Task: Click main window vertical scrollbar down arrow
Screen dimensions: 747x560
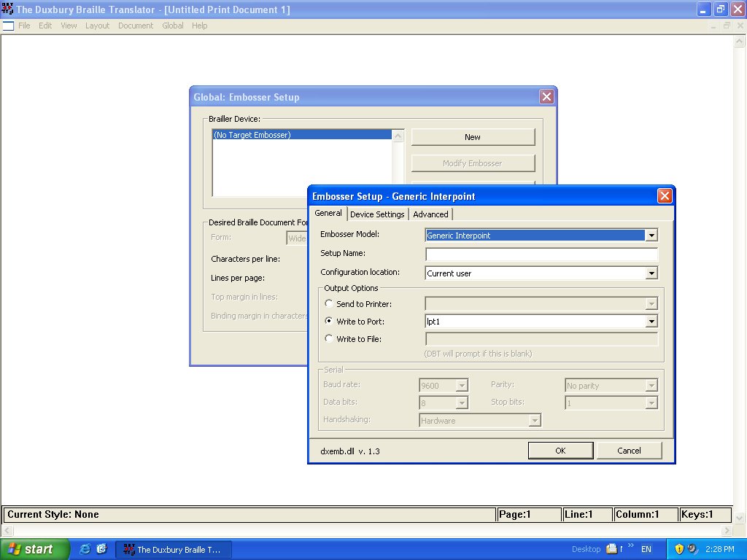Action: 739,517
